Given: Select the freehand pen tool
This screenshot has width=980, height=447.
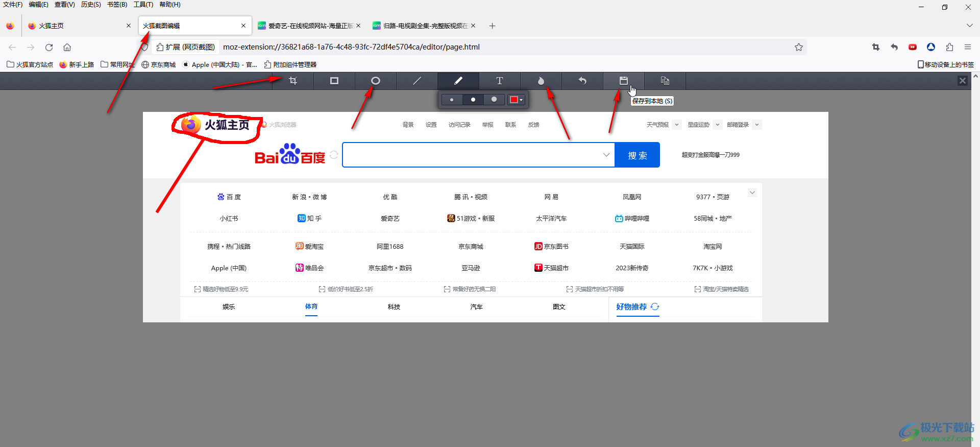Looking at the screenshot, I should [x=458, y=81].
